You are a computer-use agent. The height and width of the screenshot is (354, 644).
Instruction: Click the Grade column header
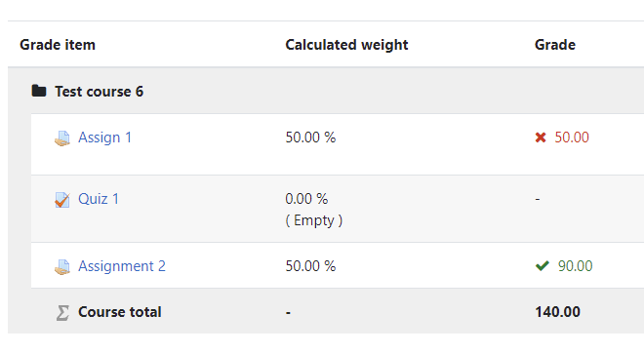coord(555,45)
